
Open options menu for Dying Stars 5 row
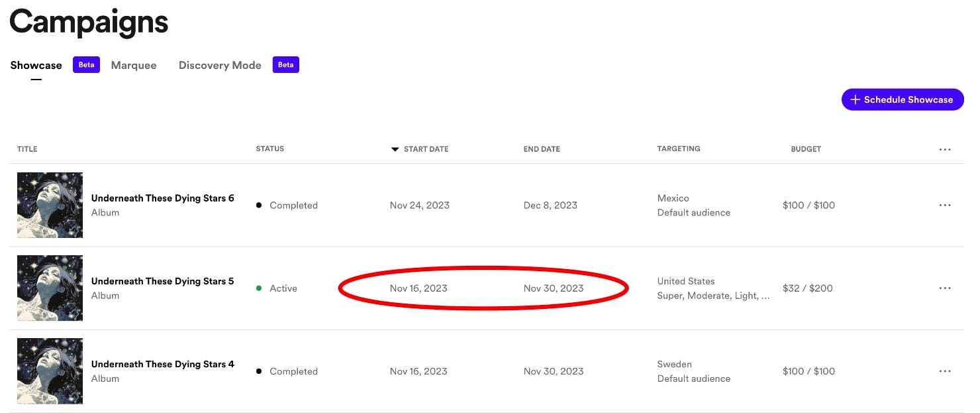point(945,288)
